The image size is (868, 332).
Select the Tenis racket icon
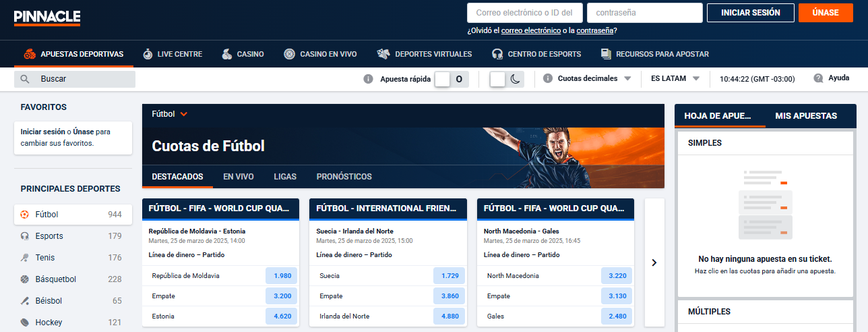(25, 258)
